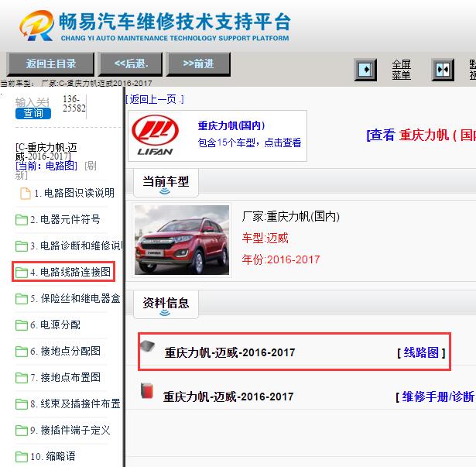The width and height of the screenshot is (476, 467).
Task: Expand 3. 电路诊断和维修说明 folder
Action: (76, 246)
